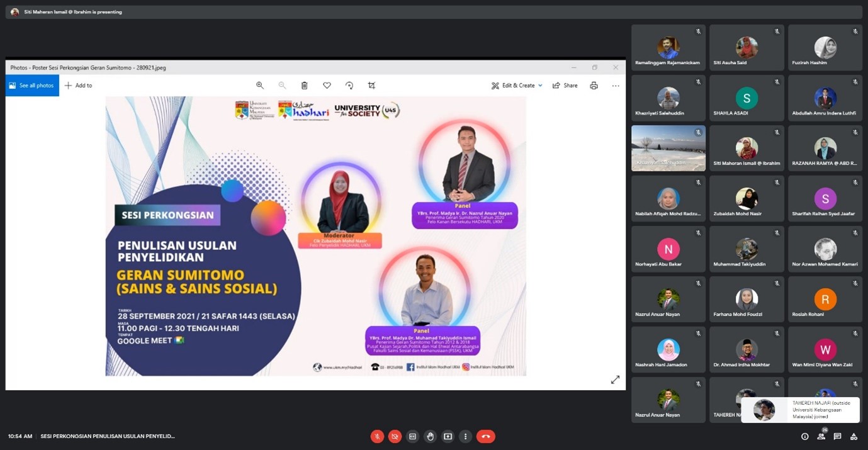Viewport: 868px width, 450px height.
Task: Select Khazriyati Salehuddin's landscape video tile
Action: coord(668,148)
